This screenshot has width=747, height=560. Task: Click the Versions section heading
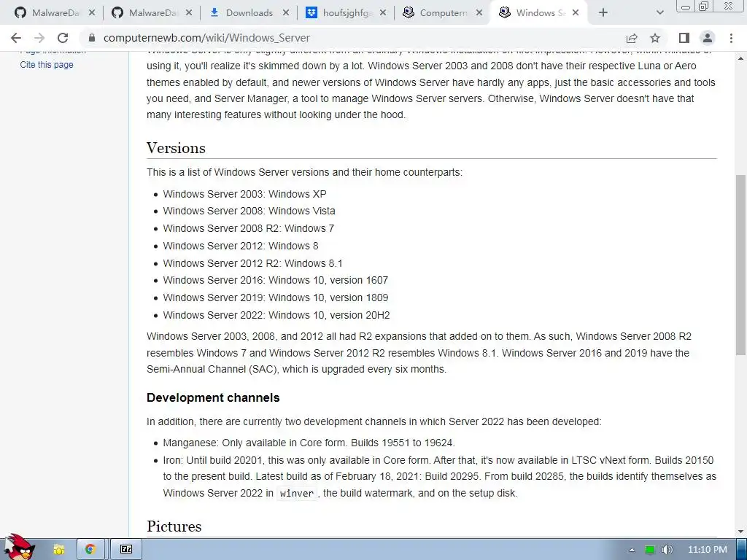pos(176,148)
